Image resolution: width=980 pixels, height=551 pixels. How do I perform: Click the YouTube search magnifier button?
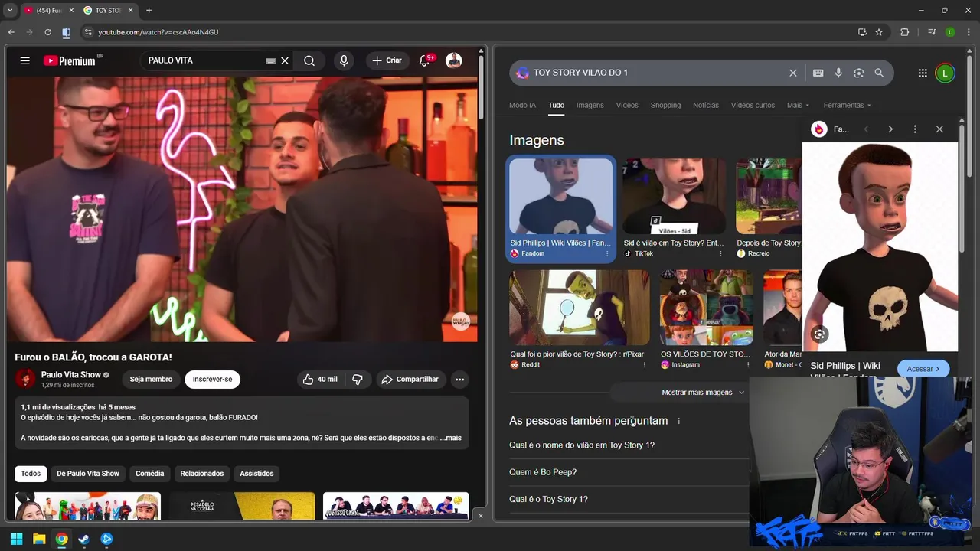pyautogui.click(x=309, y=60)
